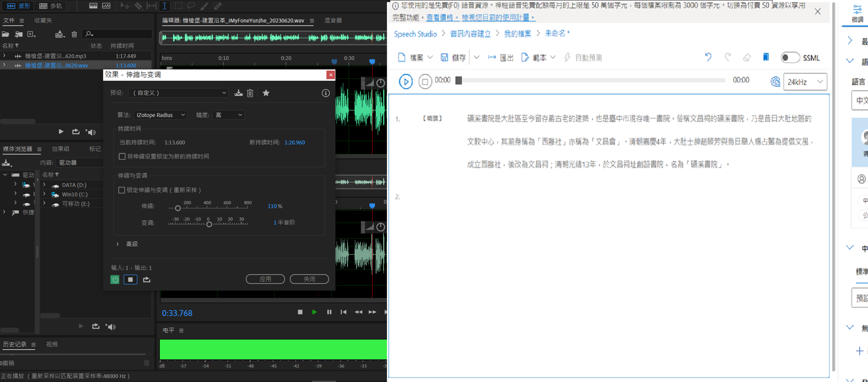Enable lock stretch settings to new duration
The image size is (868, 382).
(122, 156)
